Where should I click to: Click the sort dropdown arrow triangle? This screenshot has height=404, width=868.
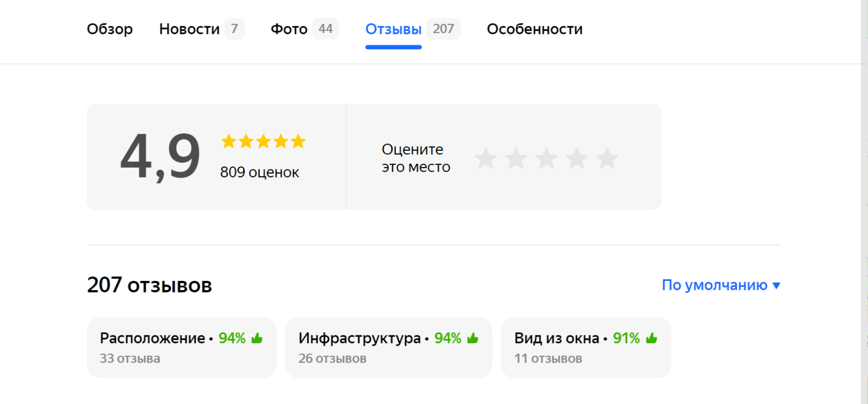776,286
